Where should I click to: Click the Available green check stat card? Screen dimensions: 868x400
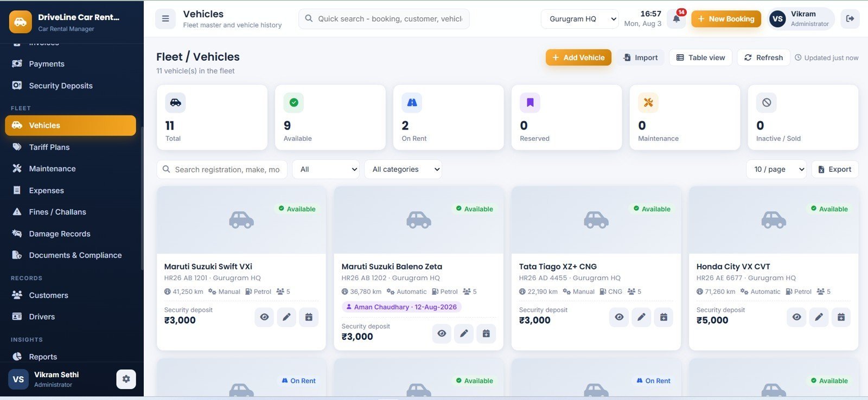330,117
